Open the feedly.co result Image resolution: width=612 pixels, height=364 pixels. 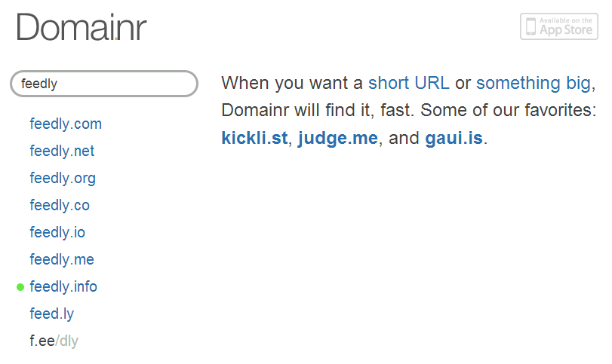click(60, 205)
